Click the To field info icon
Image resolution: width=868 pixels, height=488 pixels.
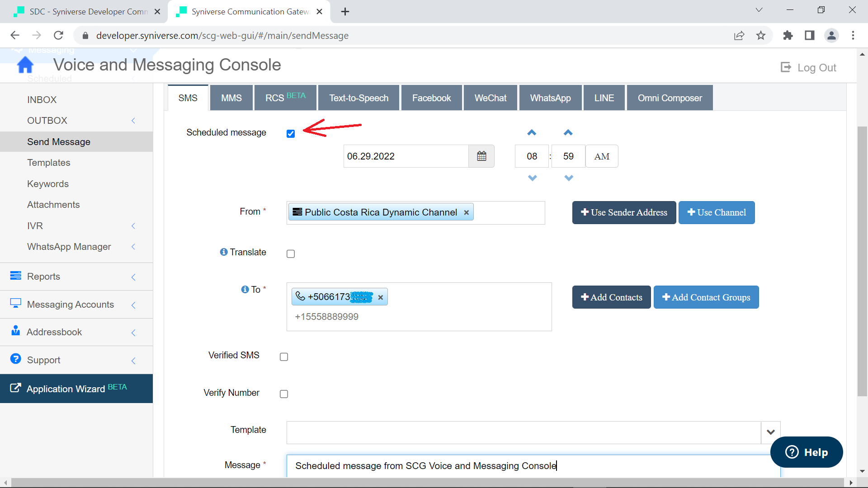(x=245, y=289)
